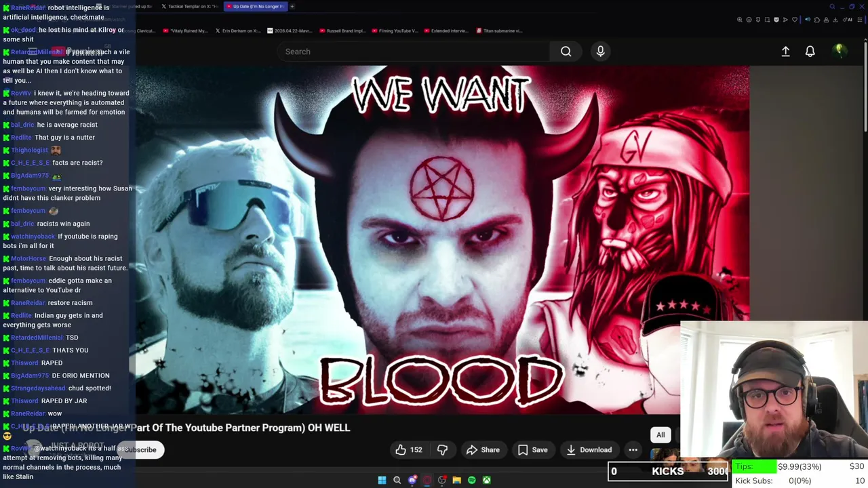Open the YouTube notifications bell

(810, 52)
